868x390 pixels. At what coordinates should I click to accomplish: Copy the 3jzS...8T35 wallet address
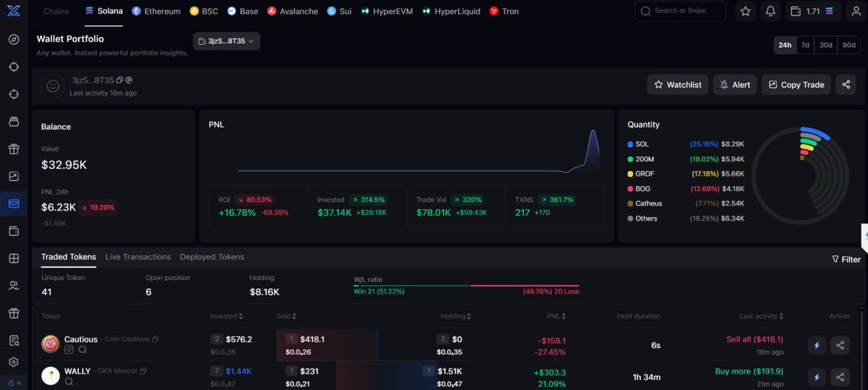click(120, 80)
